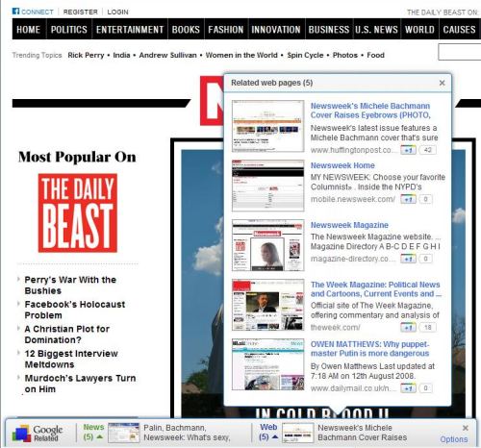Open Options in Google Related bar
The image size is (481, 448).
pyautogui.click(x=453, y=439)
